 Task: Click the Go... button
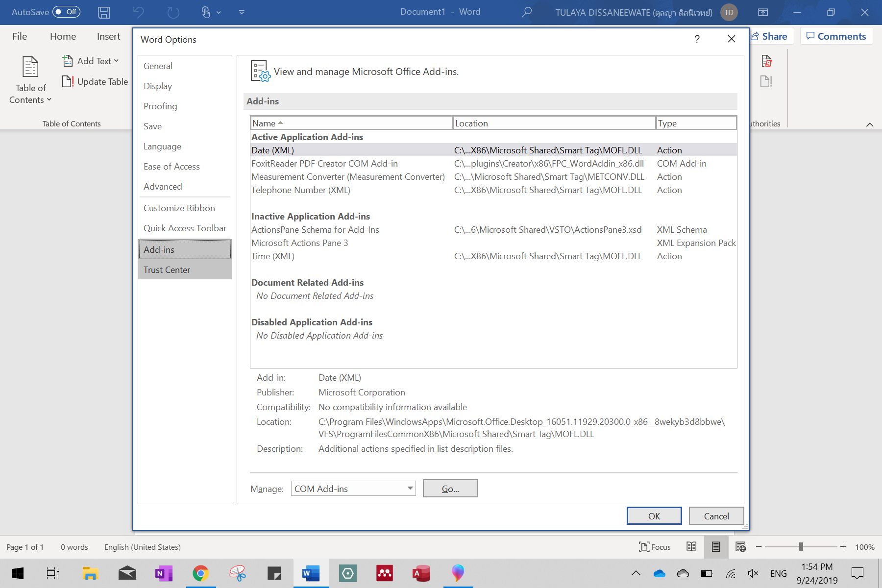(x=450, y=489)
